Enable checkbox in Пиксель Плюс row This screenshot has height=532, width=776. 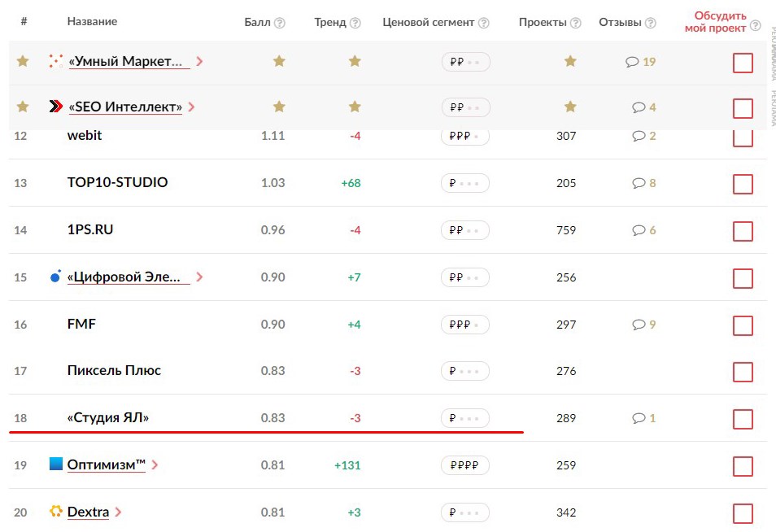coord(743,372)
